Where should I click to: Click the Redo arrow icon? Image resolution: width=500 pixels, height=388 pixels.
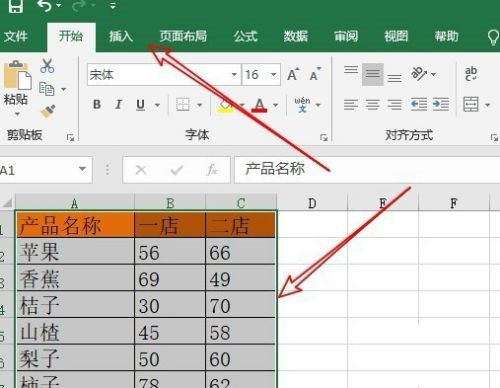[78, 5]
